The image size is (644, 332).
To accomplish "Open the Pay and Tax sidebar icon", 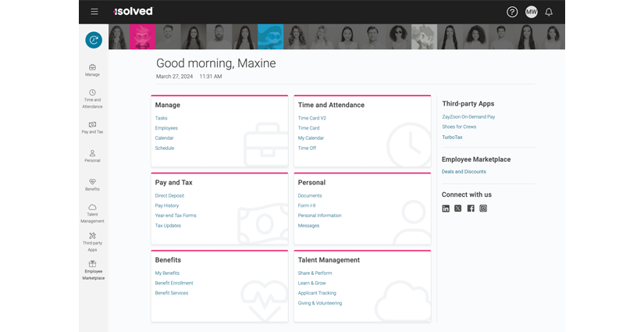I will pos(93,127).
